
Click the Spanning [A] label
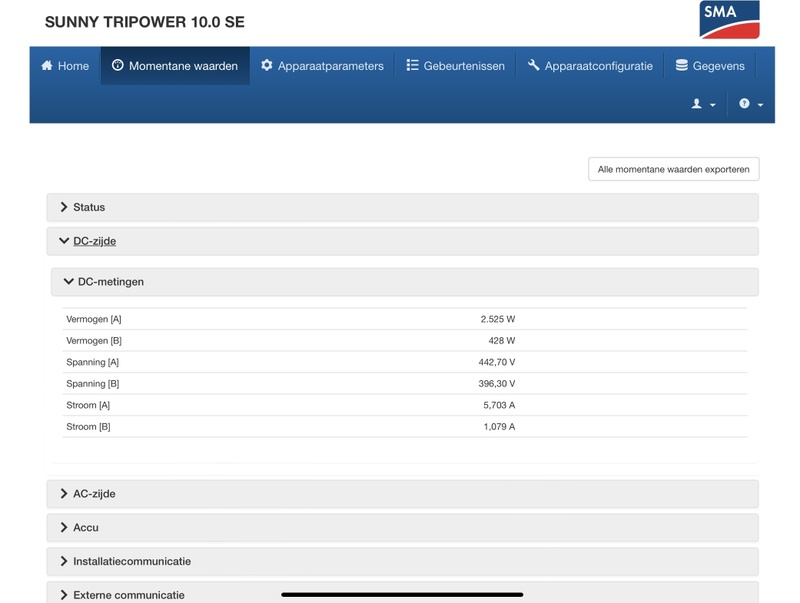click(x=92, y=362)
